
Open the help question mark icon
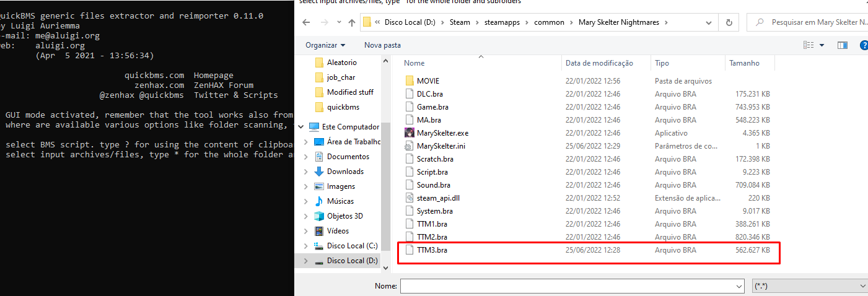(x=864, y=45)
